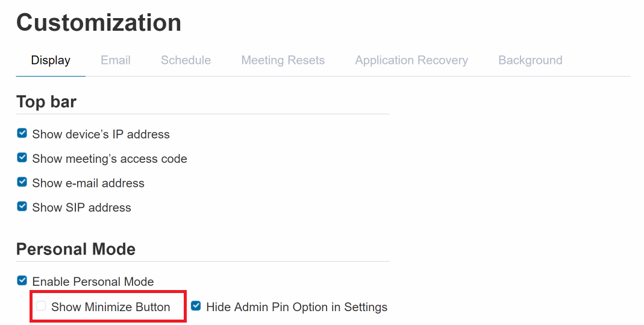Select the Meeting Resets tab
Image resolution: width=644 pixels, height=325 pixels.
tap(283, 60)
